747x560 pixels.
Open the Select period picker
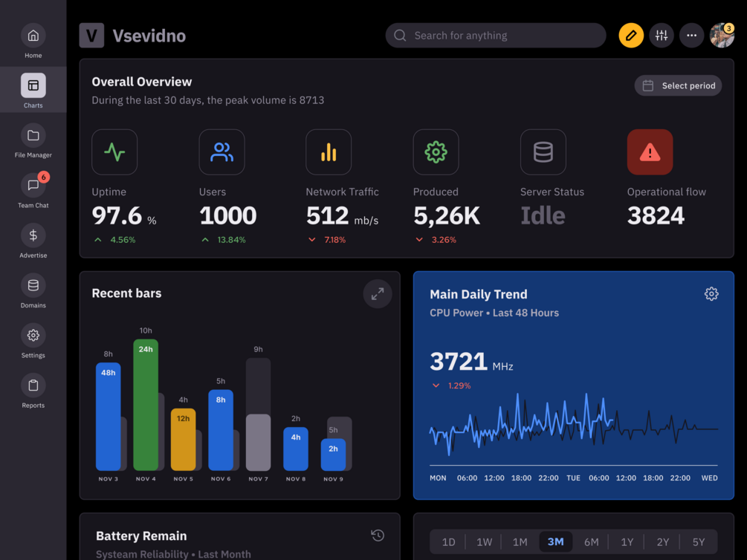click(x=678, y=85)
